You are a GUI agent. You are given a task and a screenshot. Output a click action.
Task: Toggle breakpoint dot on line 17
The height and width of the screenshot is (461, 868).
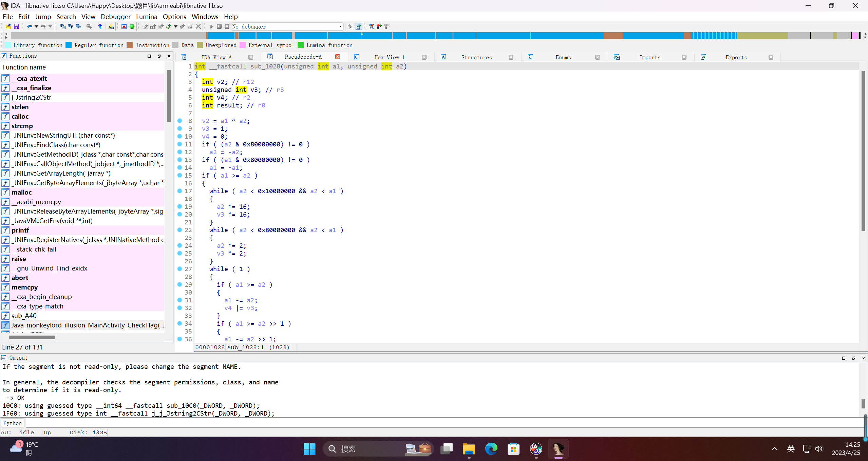pyautogui.click(x=180, y=191)
